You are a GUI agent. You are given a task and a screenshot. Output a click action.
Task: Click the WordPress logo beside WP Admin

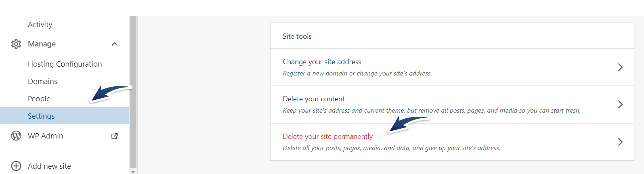click(x=16, y=136)
